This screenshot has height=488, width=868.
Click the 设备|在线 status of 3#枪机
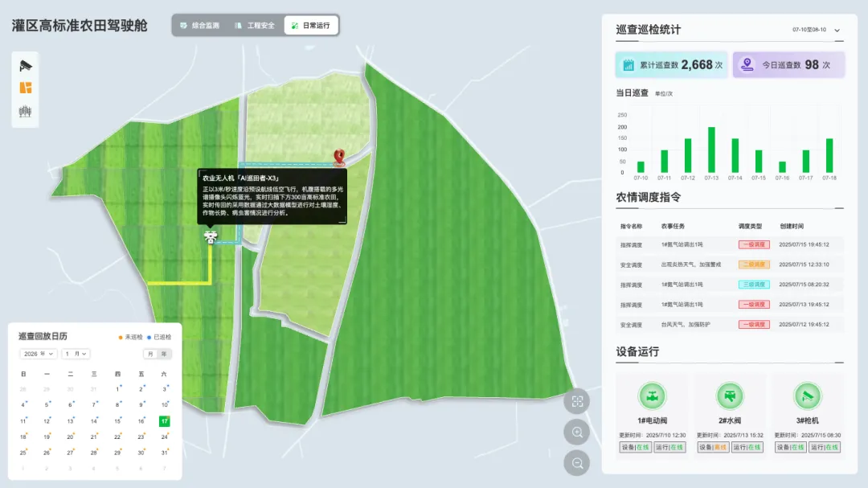point(790,448)
